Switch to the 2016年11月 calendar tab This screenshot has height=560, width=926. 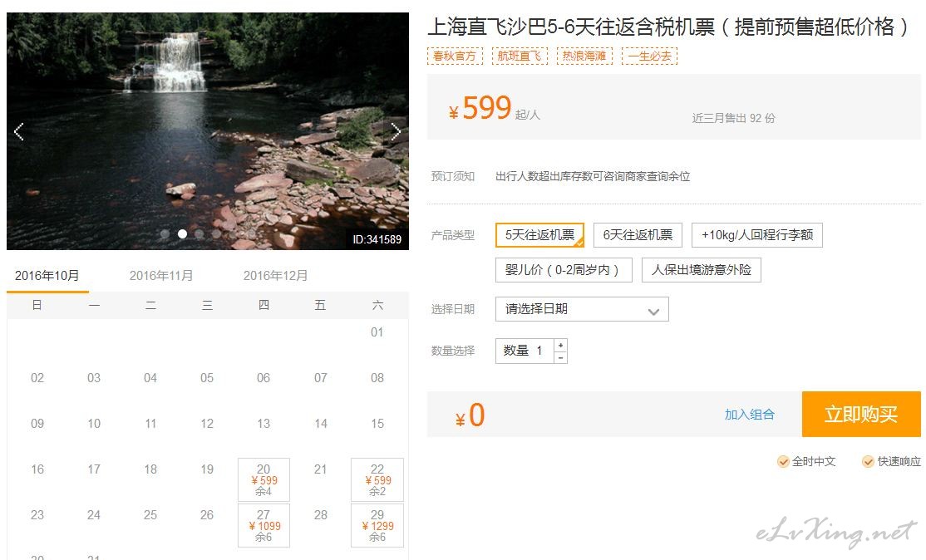[x=161, y=276]
